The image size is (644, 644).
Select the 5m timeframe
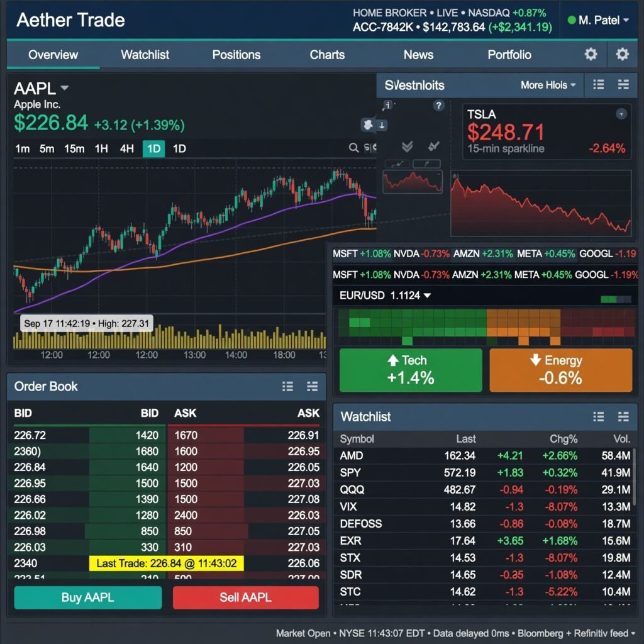47,148
